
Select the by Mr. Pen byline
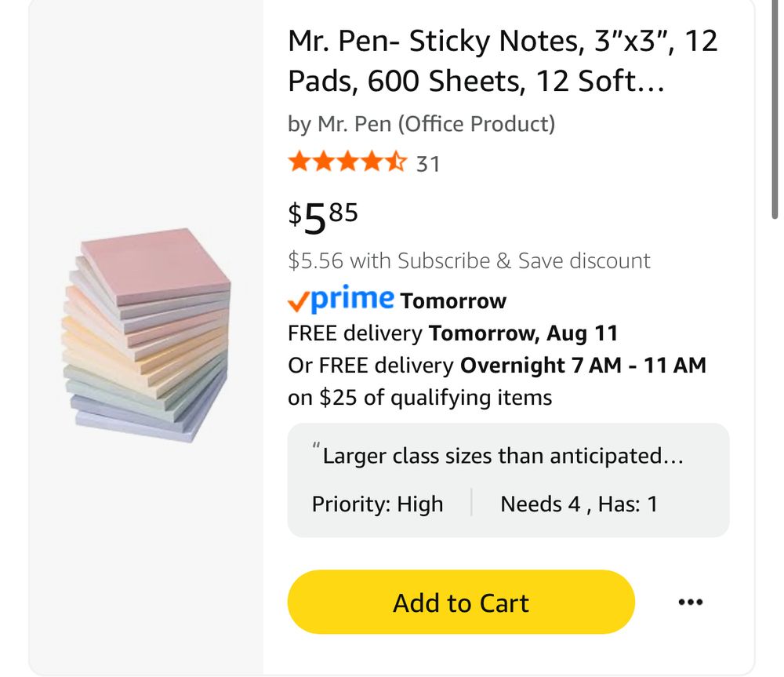click(421, 124)
